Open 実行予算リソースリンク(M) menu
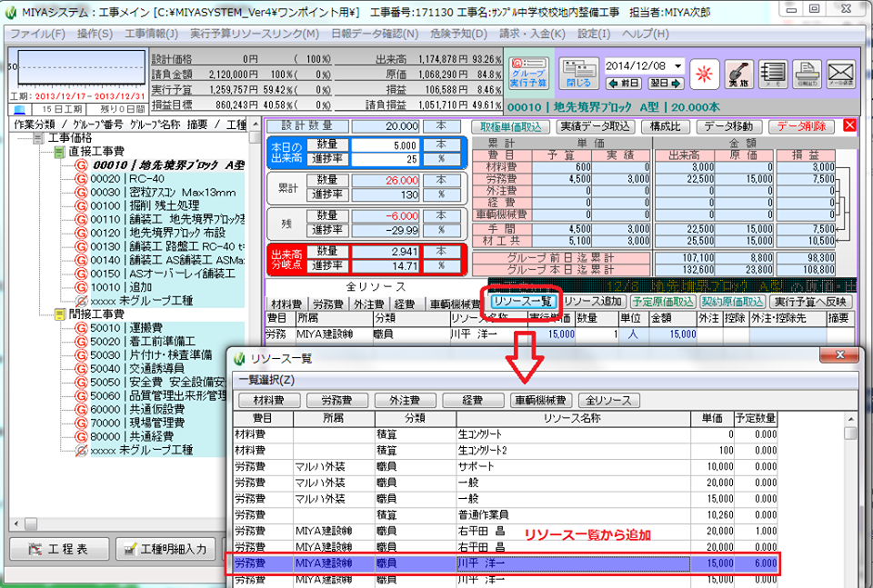 255,34
